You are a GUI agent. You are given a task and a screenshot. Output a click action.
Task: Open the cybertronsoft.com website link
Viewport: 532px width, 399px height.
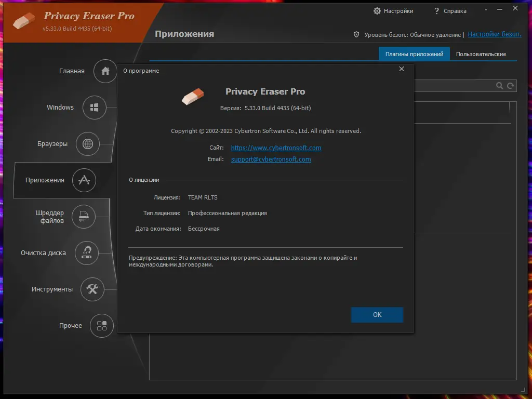pos(276,148)
